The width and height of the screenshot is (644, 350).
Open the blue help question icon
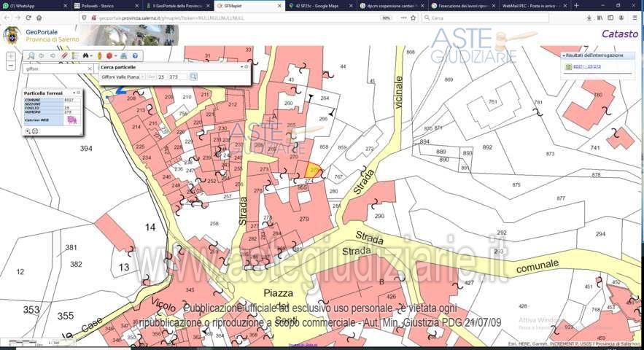click(x=135, y=55)
